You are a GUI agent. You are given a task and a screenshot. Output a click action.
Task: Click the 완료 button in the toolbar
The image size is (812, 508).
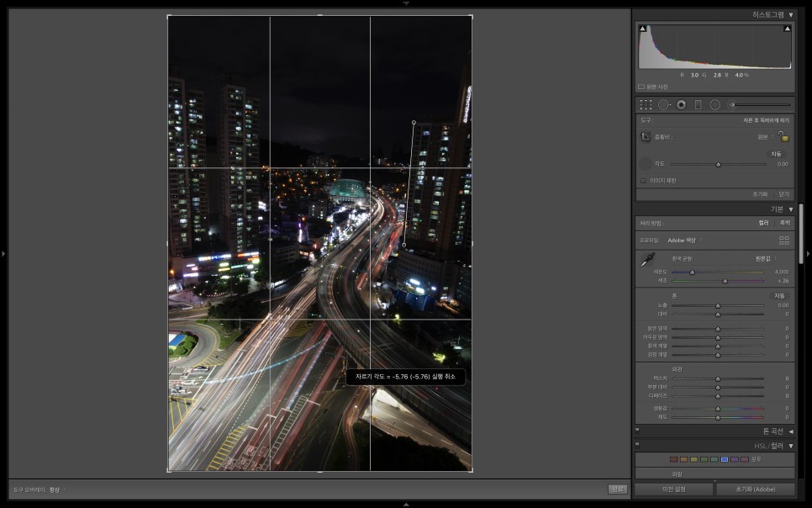(617, 489)
